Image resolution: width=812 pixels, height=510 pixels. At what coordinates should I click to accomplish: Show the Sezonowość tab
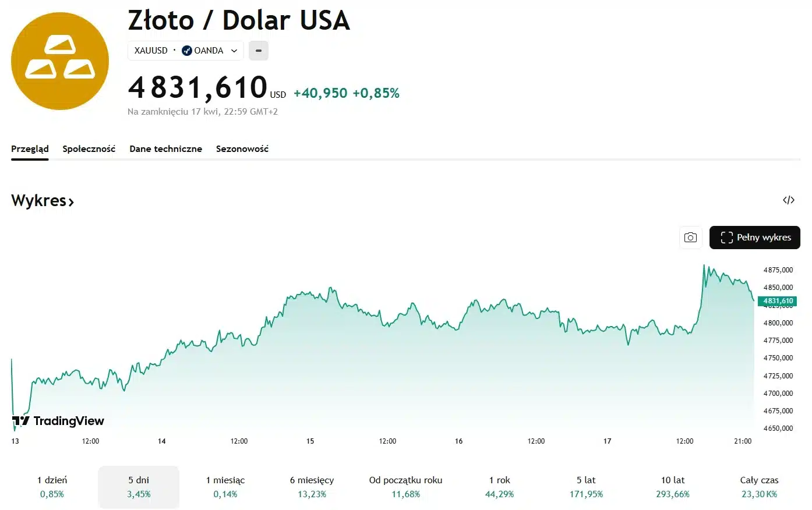pos(242,149)
